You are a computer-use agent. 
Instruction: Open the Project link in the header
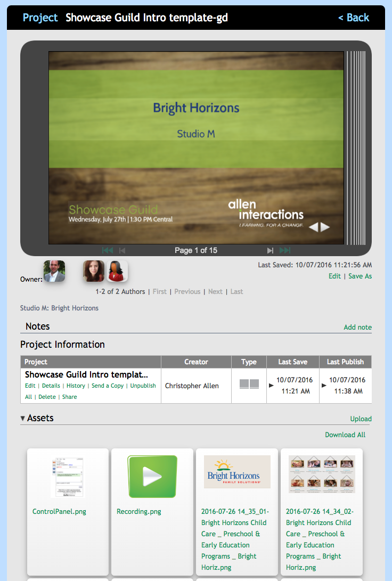click(40, 18)
